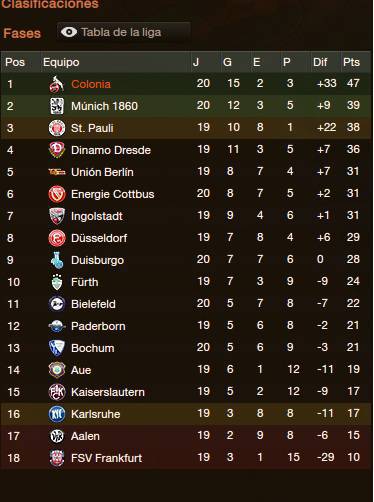
Task: Open the Tabla de la liga view selector
Action: 123,32
